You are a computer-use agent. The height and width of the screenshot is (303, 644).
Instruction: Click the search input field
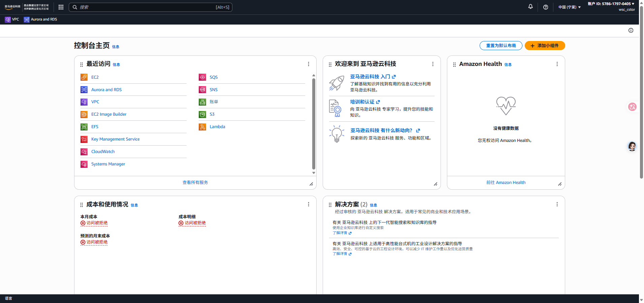point(151,7)
